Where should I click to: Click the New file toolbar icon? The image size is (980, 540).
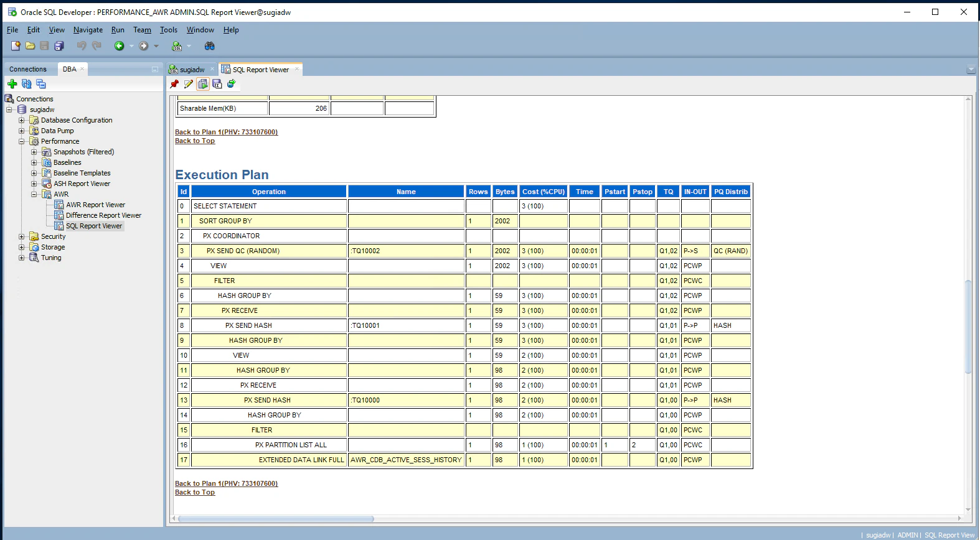(16, 46)
